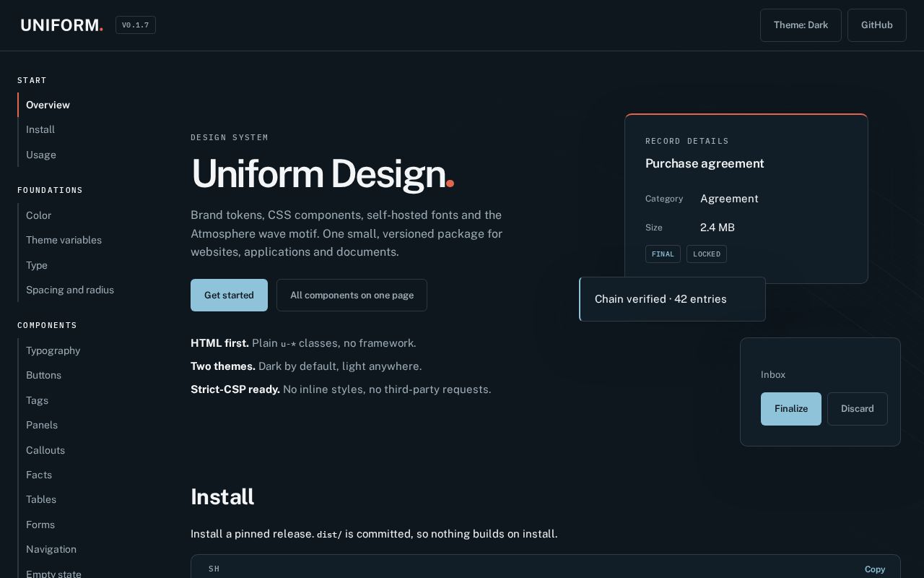Open the Type sidebar item

pyautogui.click(x=37, y=265)
